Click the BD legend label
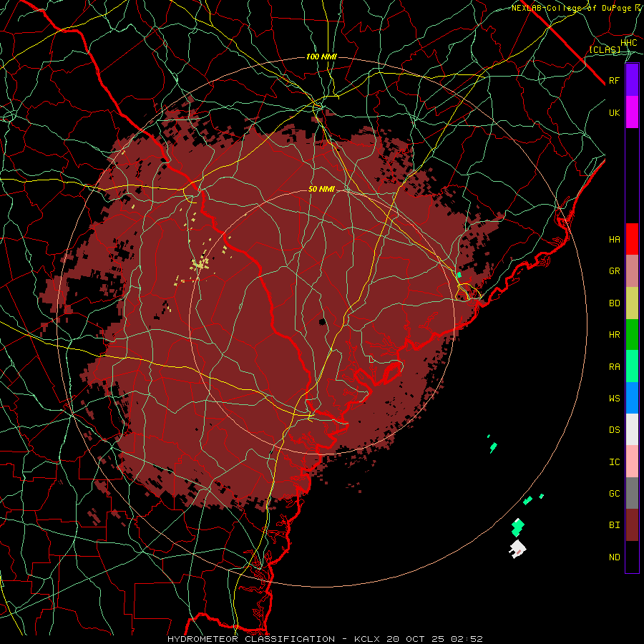Screen dimensions: 644x644 [614, 303]
